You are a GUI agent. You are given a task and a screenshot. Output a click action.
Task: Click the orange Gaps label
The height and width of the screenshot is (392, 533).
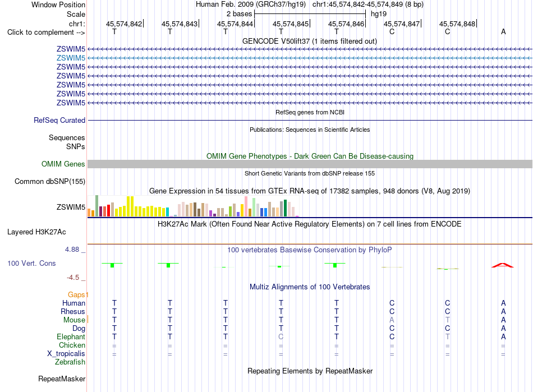point(76,294)
